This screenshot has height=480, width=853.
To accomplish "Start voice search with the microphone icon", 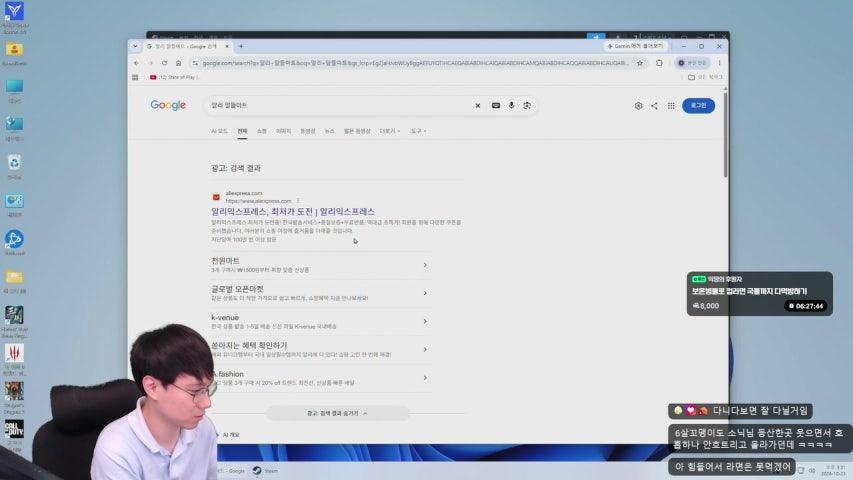I will point(511,106).
